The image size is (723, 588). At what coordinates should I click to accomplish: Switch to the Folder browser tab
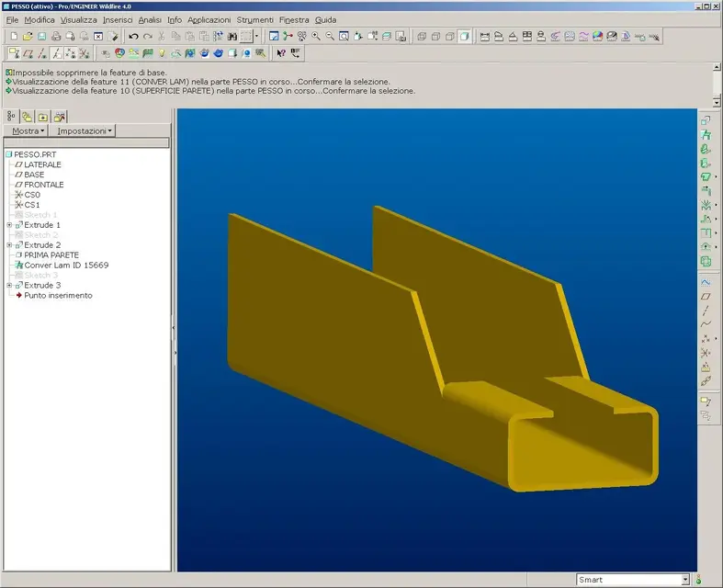coord(28,117)
